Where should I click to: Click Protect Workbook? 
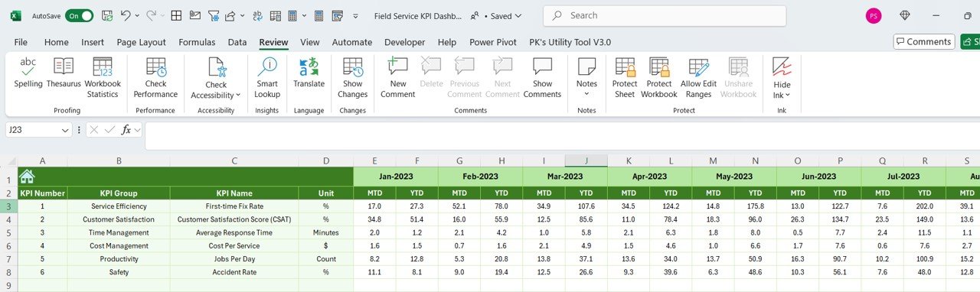tap(658, 78)
